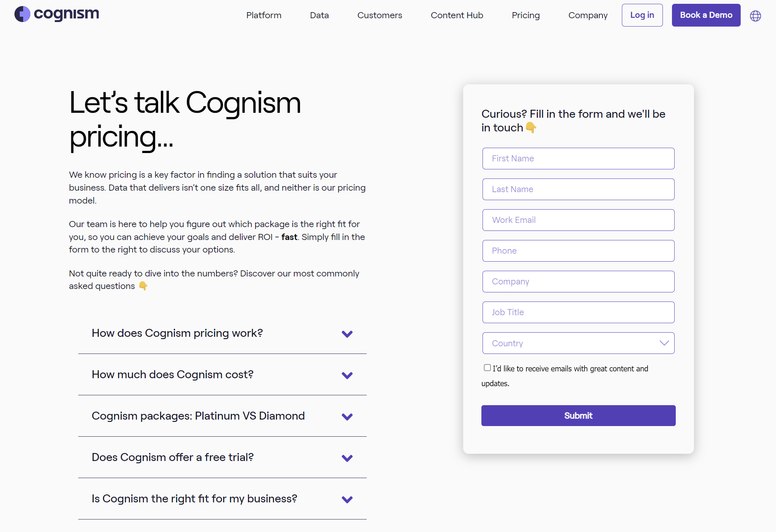Screen dimensions: 776x532
Task: Open the Platform menu
Action: [x=264, y=15]
